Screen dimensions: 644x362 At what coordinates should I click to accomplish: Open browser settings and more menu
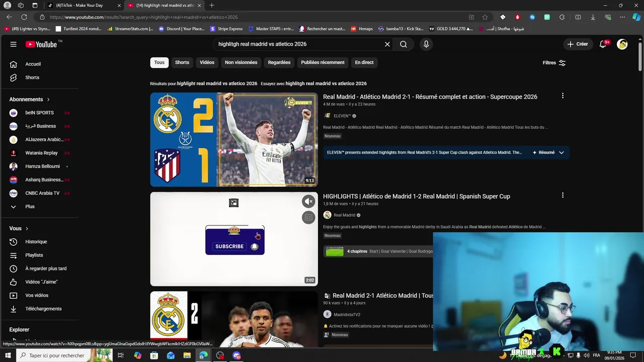(622, 17)
